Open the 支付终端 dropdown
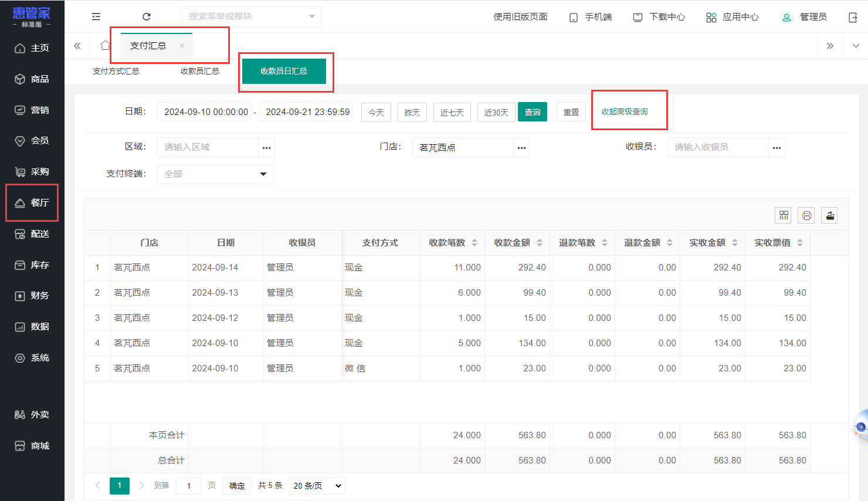The image size is (868, 501). [x=215, y=174]
